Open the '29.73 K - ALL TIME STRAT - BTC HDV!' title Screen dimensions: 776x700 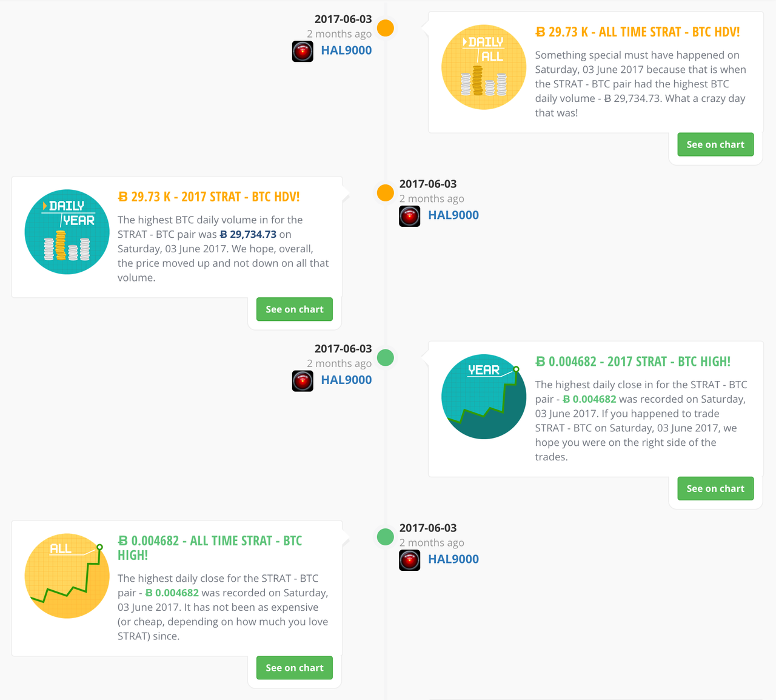pos(638,32)
